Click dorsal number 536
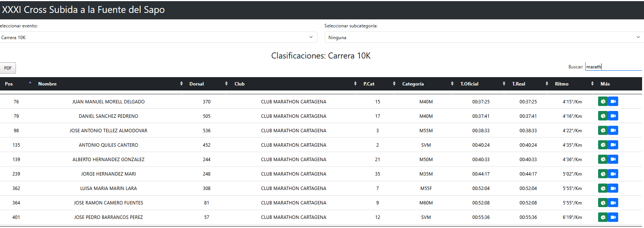This screenshot has height=228, width=644. coord(207,131)
